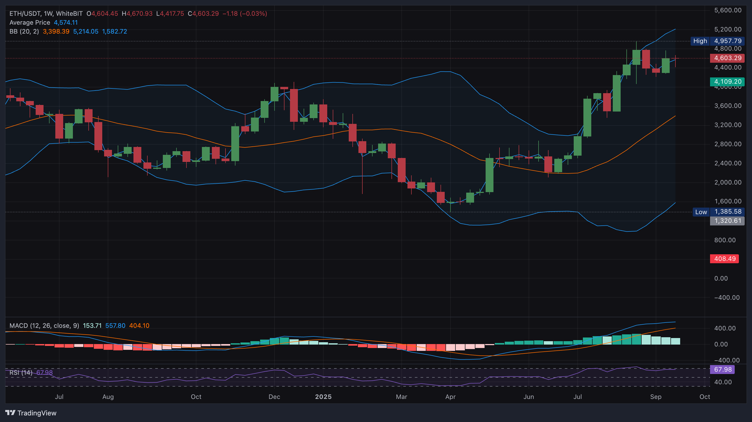Click the red 4,603.29 current price tag

[x=726, y=59]
